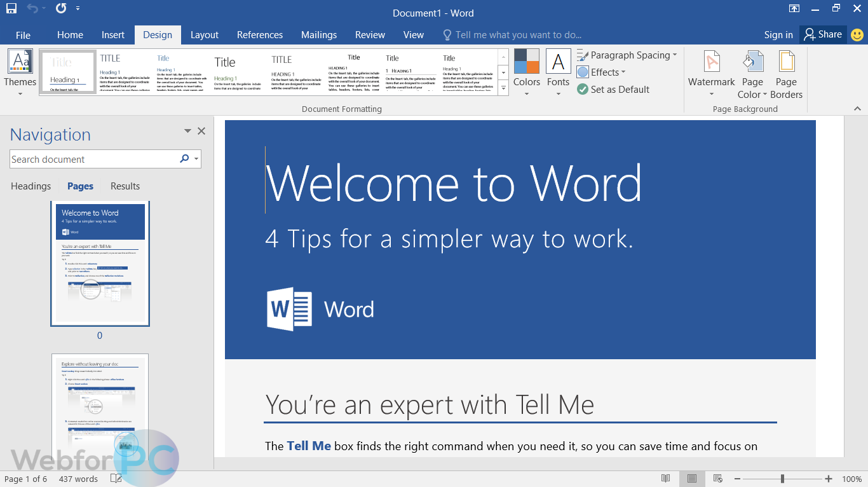
Task: Click the Search document field
Action: [94, 160]
